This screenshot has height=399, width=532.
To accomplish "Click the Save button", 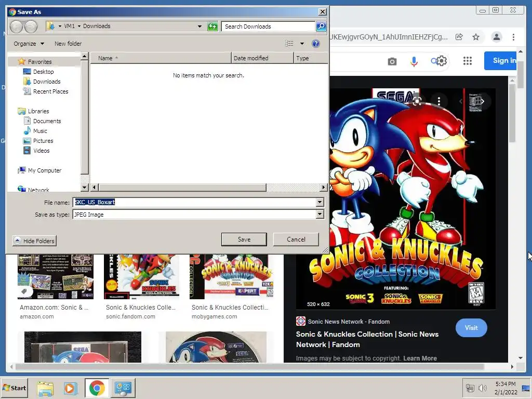I will pyautogui.click(x=244, y=239).
